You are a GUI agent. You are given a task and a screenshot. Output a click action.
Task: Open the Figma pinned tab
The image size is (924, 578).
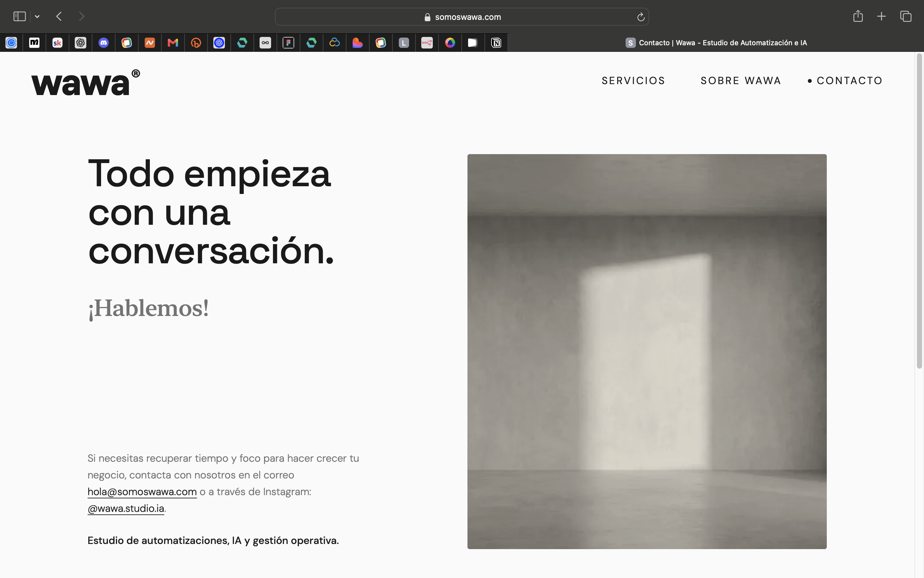(x=289, y=42)
